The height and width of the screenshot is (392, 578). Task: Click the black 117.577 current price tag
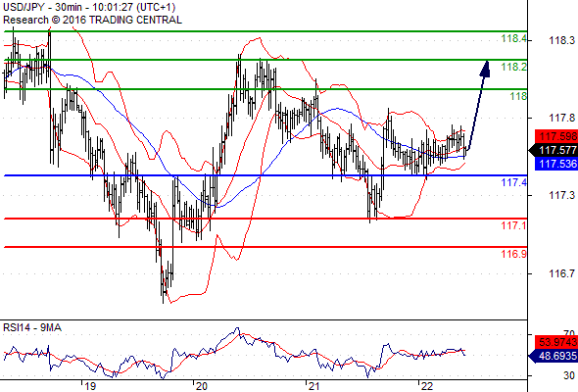(554, 150)
